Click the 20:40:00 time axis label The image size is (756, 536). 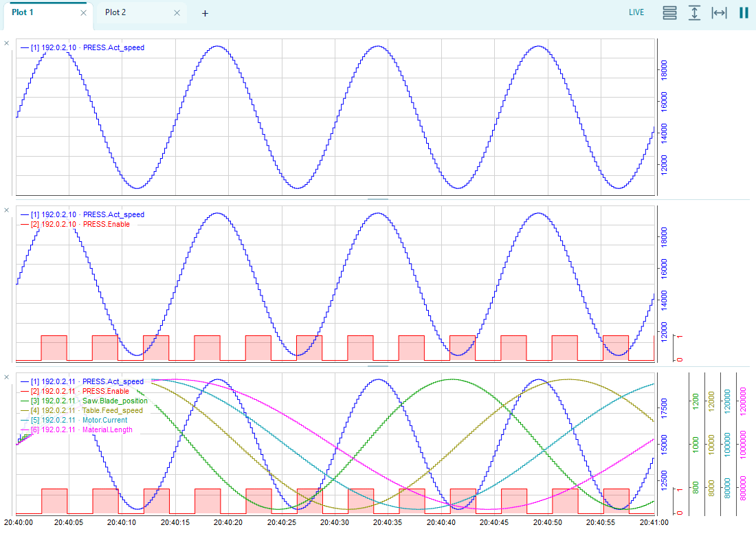click(x=19, y=522)
